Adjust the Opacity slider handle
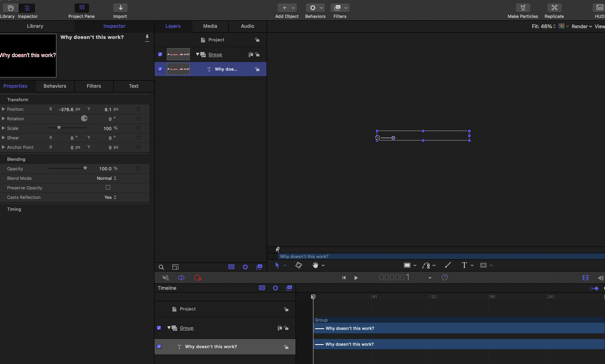The width and height of the screenshot is (605, 364). pyautogui.click(x=85, y=168)
